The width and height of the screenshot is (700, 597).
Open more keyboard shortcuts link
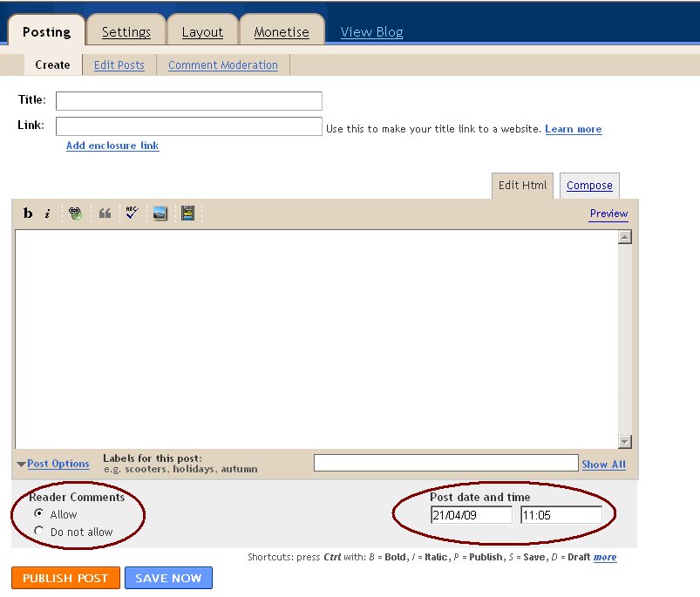605,557
